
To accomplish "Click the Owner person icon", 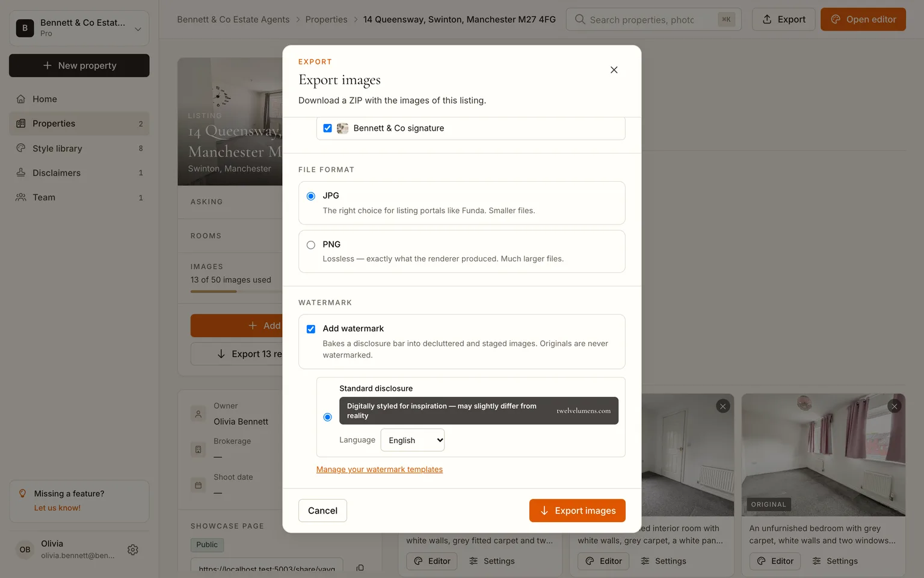I will (198, 414).
